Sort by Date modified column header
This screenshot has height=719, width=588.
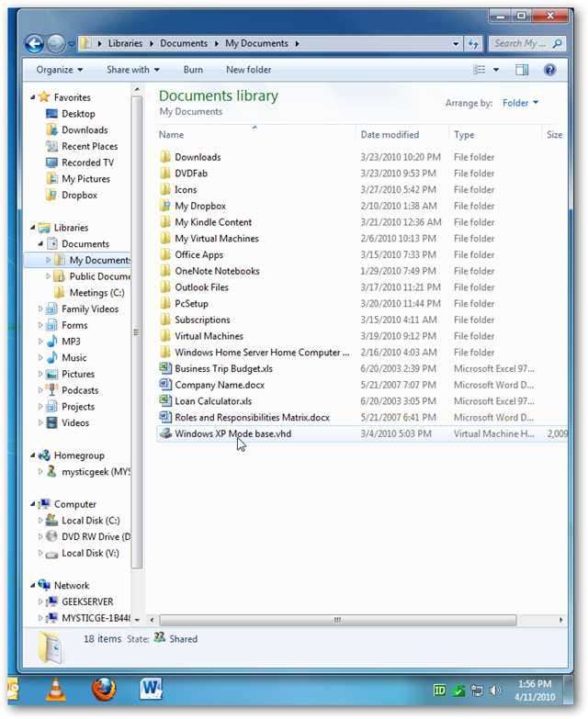pos(390,134)
